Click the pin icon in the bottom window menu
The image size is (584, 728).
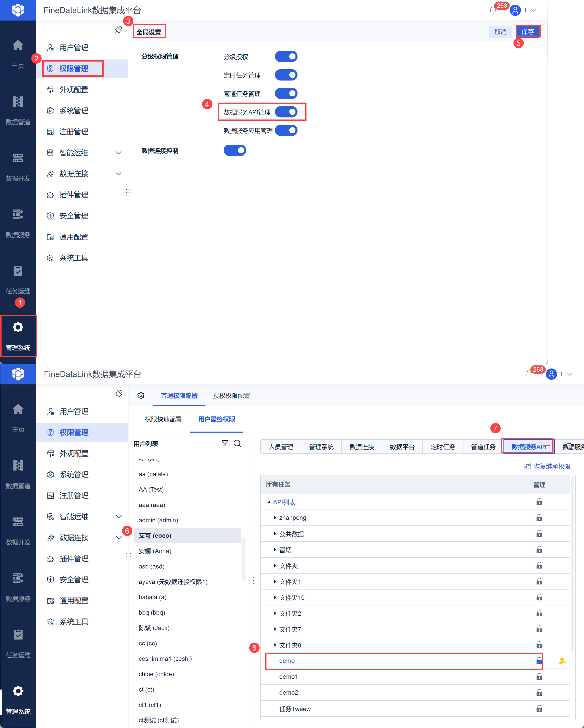[x=119, y=394]
